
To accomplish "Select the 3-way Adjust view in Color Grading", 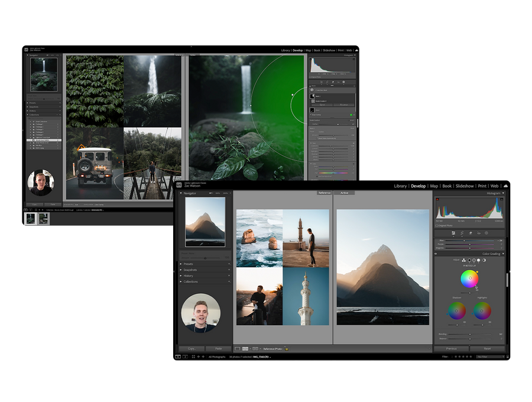I will tap(463, 260).
